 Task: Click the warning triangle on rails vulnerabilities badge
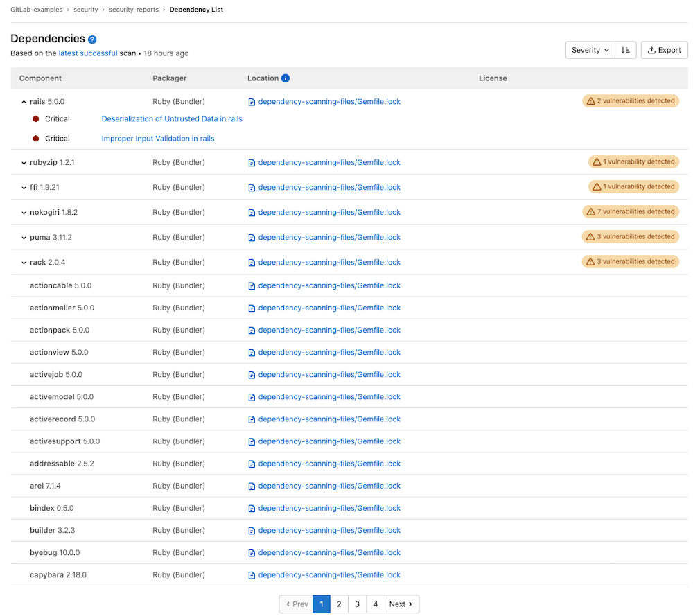pyautogui.click(x=590, y=100)
